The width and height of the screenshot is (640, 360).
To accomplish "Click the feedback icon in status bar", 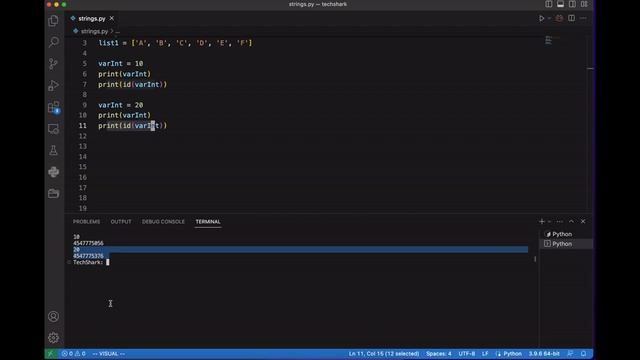I will point(570,354).
